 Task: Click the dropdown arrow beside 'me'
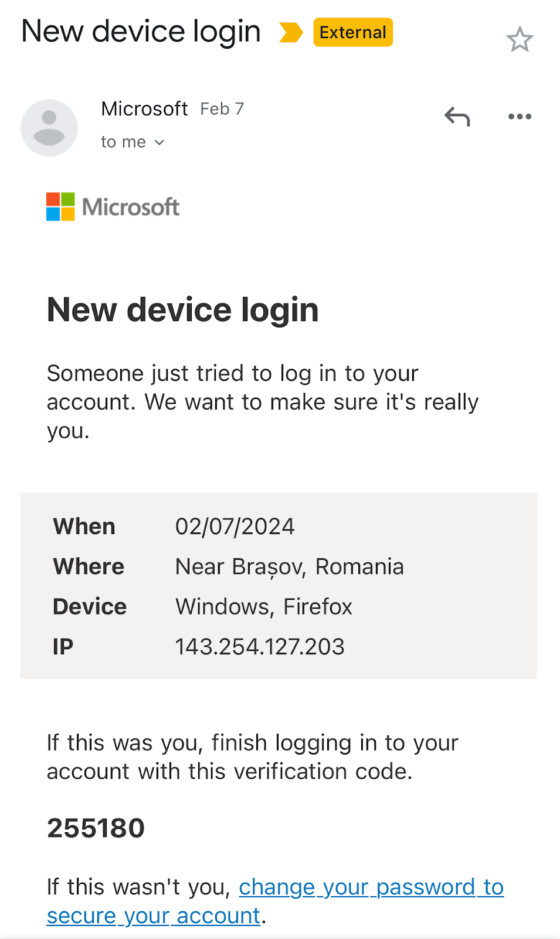pyautogui.click(x=159, y=142)
